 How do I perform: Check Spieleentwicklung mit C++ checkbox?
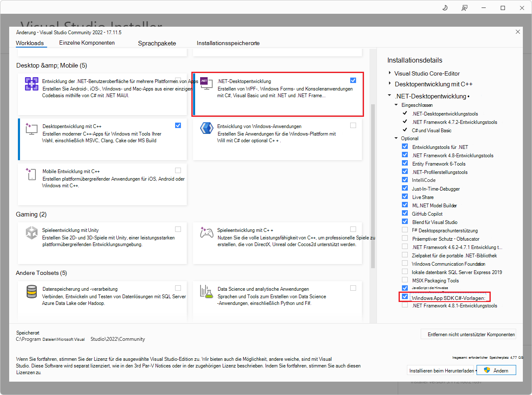pos(353,229)
